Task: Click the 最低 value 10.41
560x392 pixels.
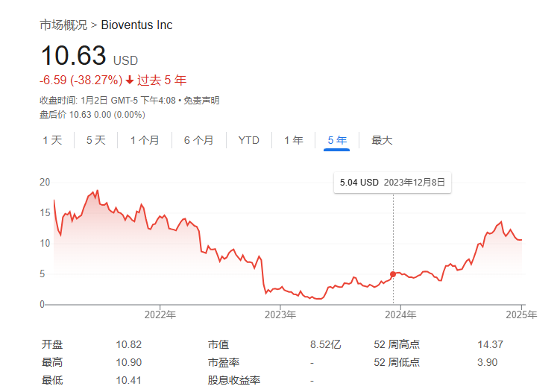Action: point(128,380)
